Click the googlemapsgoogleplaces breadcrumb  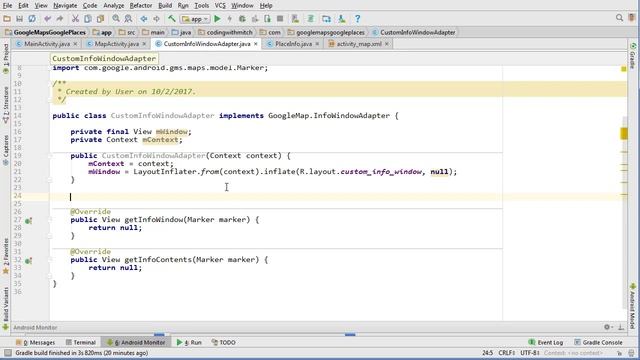326,32
